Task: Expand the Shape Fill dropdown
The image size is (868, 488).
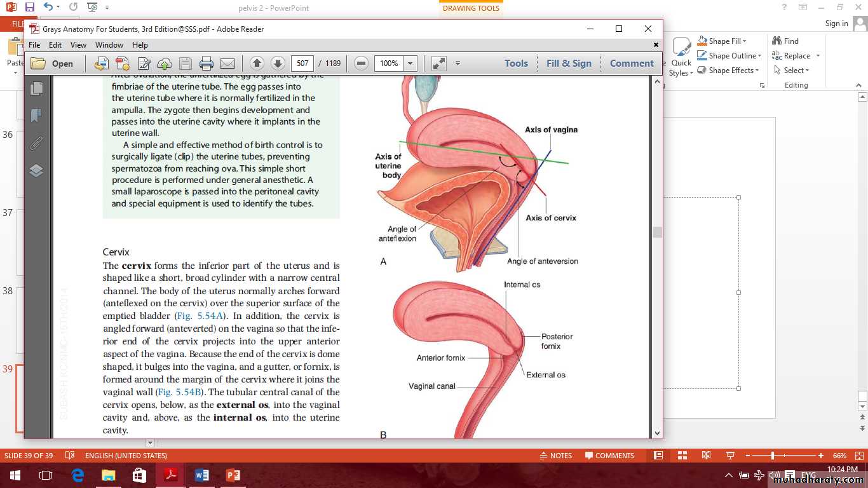Action: click(x=744, y=41)
